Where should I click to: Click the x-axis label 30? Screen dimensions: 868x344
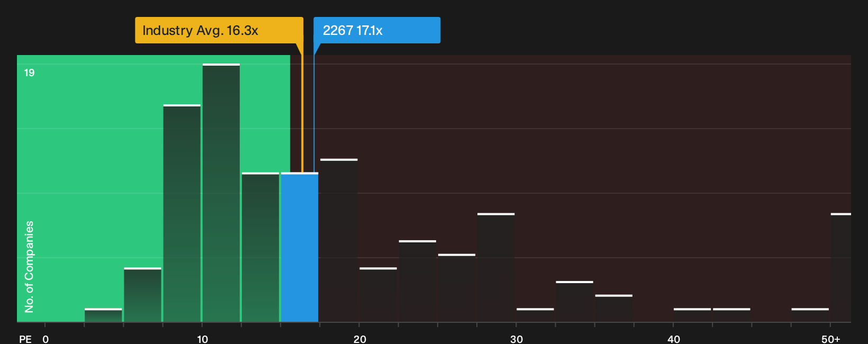pos(517,339)
